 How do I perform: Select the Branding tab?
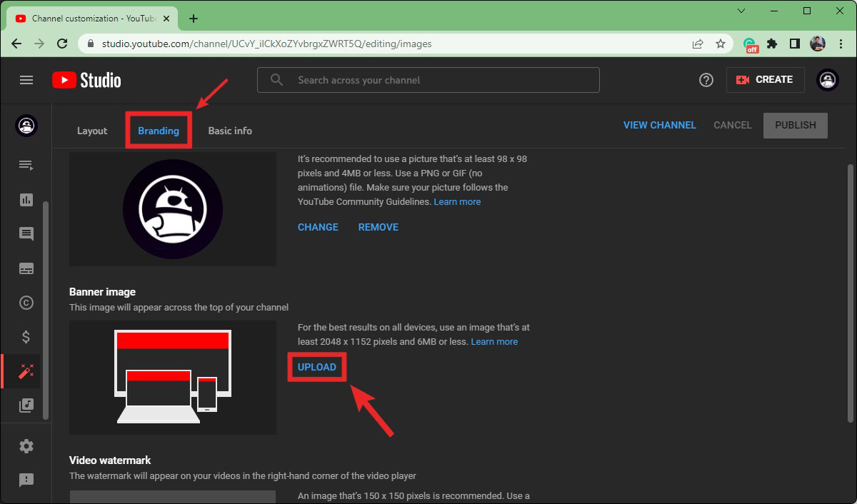tap(159, 131)
